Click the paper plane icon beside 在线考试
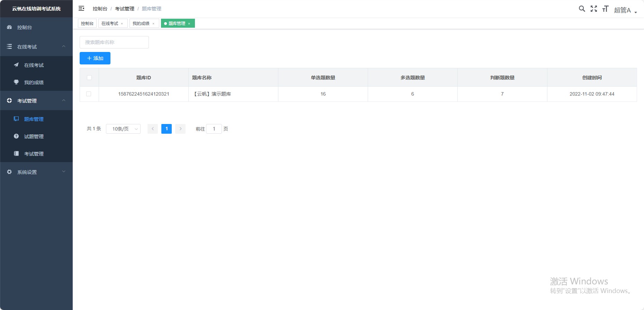 [x=16, y=65]
